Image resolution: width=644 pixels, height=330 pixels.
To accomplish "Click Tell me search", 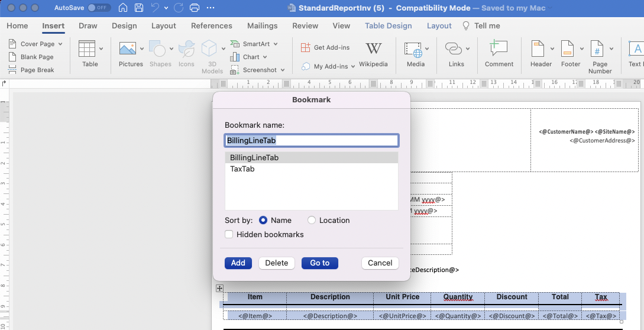I will pos(481,25).
